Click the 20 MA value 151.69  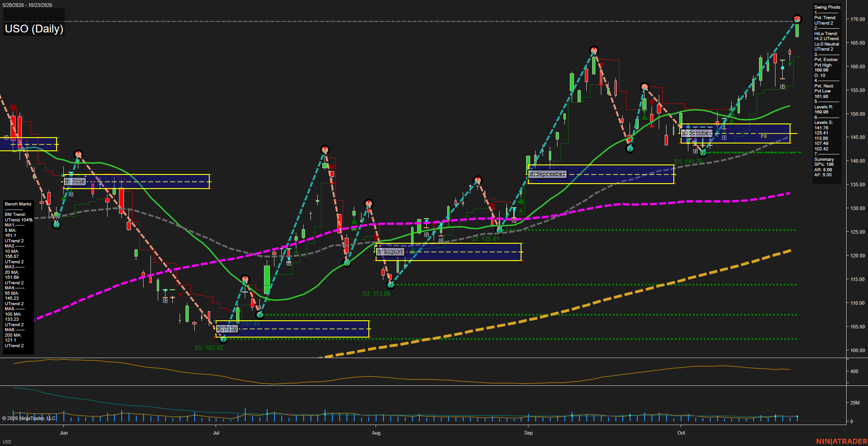[12, 277]
